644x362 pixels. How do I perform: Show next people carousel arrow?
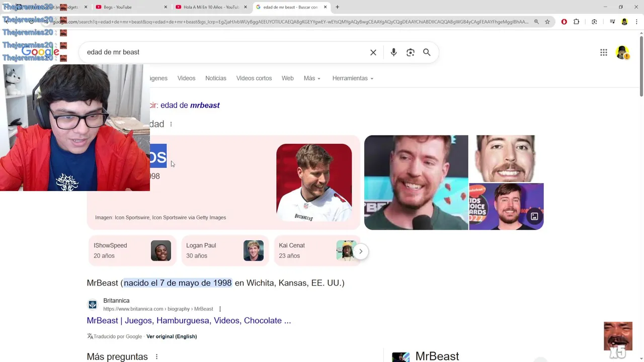(361, 251)
